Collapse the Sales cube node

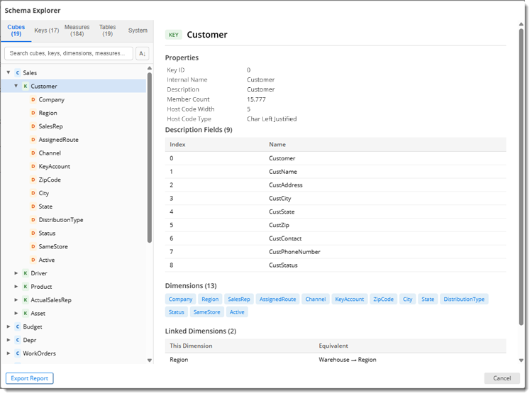point(9,72)
